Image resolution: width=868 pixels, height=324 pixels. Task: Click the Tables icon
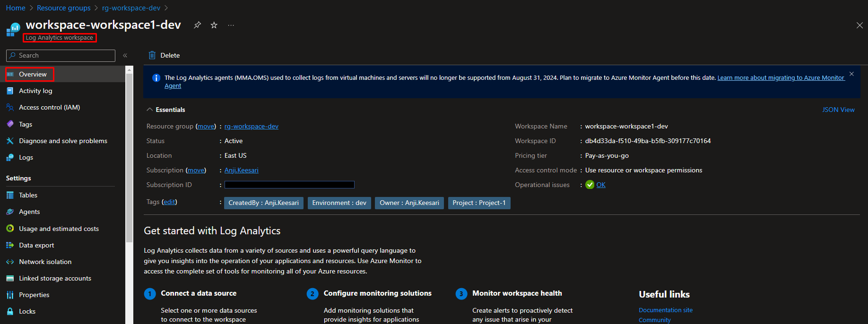click(10, 195)
